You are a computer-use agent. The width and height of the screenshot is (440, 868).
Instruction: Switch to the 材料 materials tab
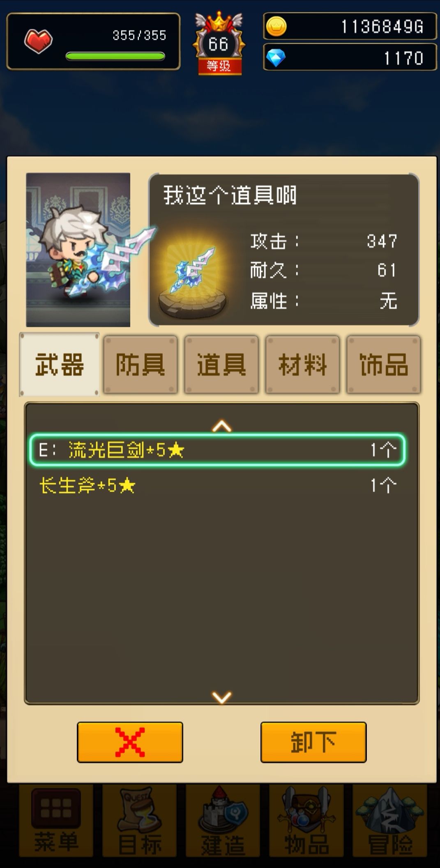[x=303, y=365]
